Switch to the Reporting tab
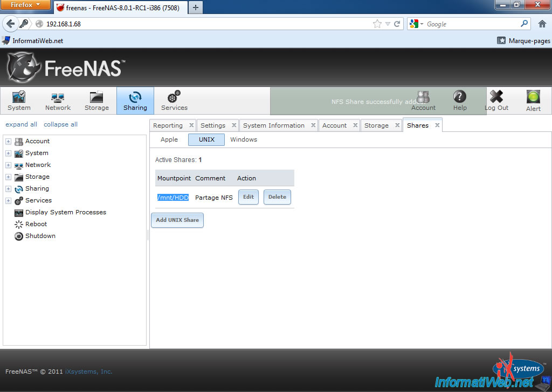The width and height of the screenshot is (552, 392). tap(168, 125)
